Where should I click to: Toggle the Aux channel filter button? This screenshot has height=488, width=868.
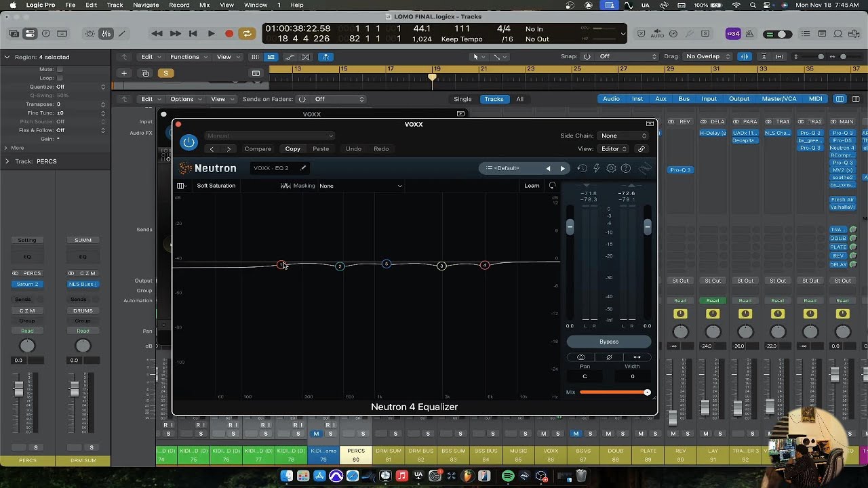[660, 99]
